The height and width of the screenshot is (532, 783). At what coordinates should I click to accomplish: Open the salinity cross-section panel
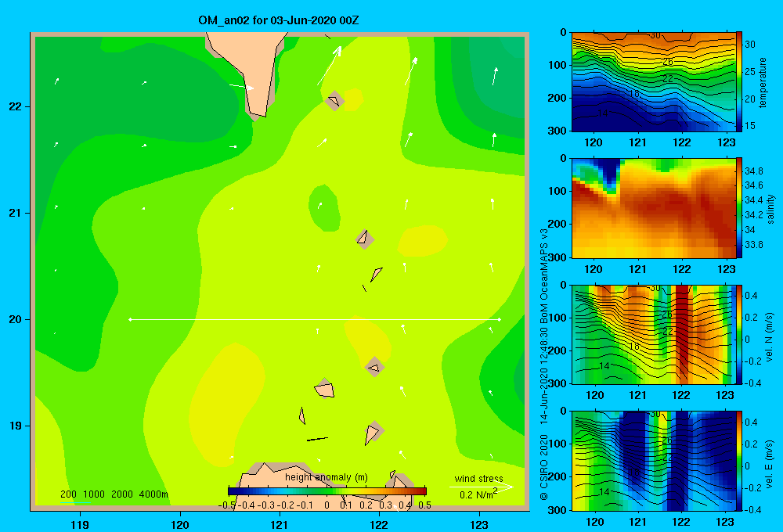coord(654,208)
